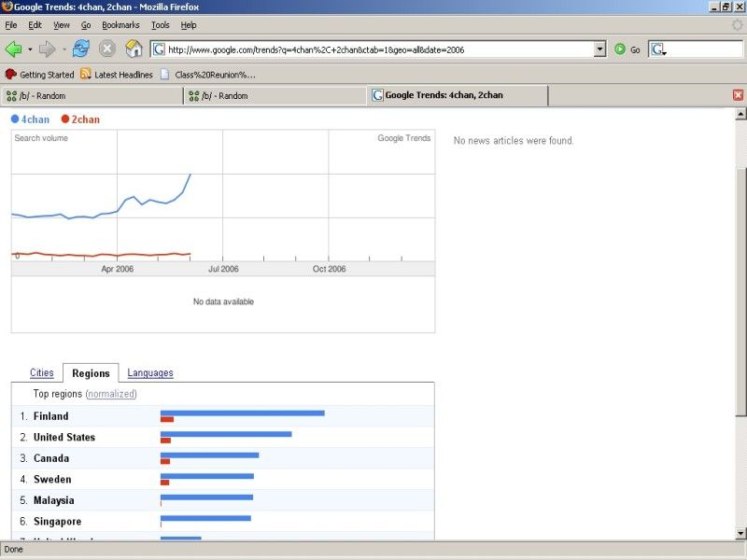Select the Languages tab
This screenshot has height=560, width=747.
tap(150, 373)
